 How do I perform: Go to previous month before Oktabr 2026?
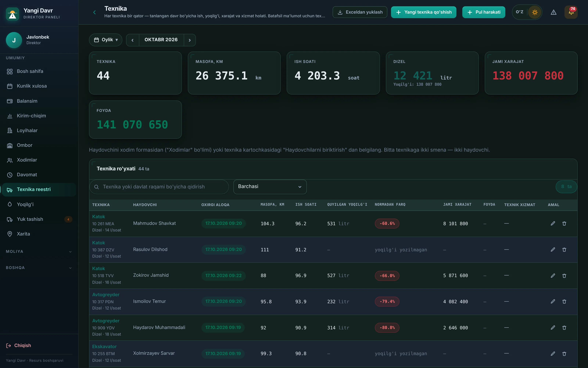pos(133,40)
